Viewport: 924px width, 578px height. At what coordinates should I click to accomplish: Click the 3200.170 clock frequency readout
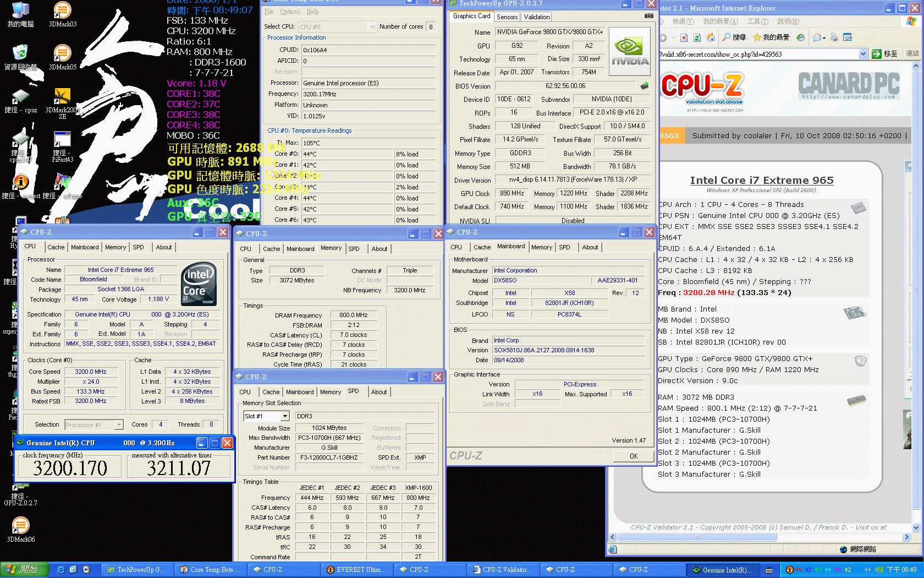pyautogui.click(x=70, y=468)
